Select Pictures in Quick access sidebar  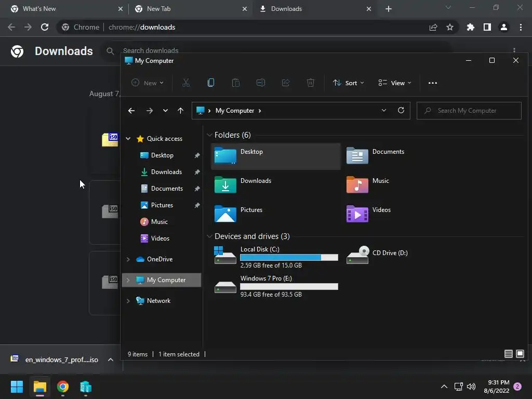pos(162,205)
